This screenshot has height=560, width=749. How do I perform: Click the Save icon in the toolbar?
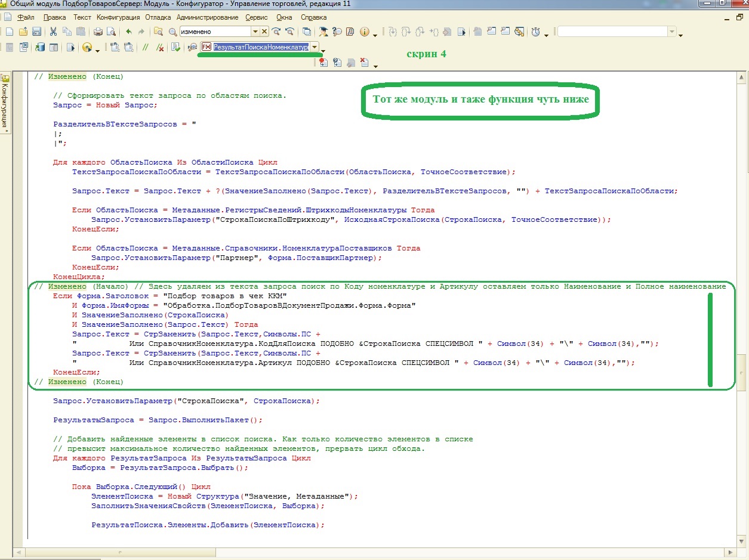[x=36, y=32]
